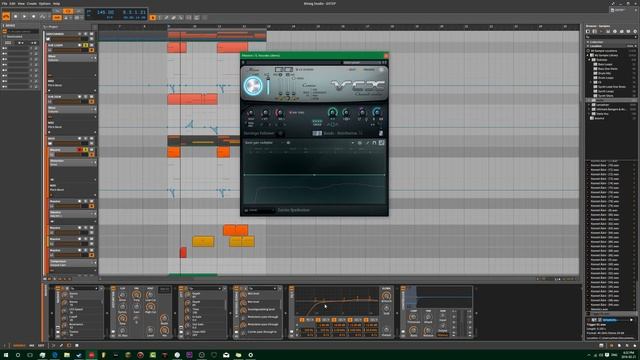
Task: Close the Massive plugin window
Action: [386, 56]
